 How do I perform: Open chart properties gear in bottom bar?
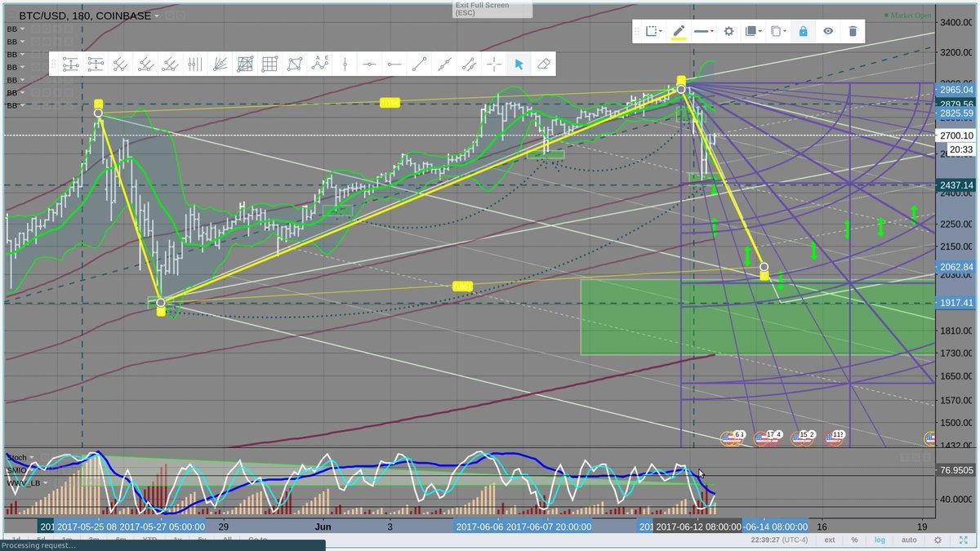pyautogui.click(x=938, y=540)
